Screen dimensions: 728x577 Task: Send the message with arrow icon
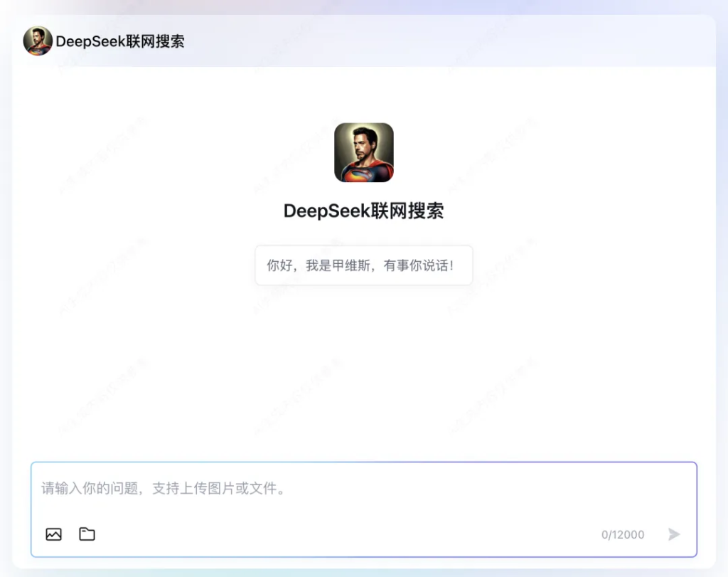coord(674,534)
